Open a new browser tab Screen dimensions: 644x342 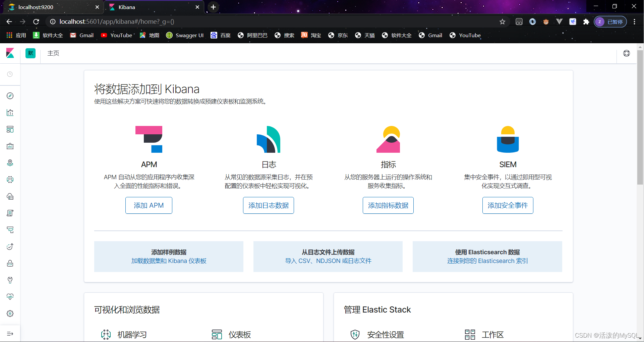(x=213, y=7)
